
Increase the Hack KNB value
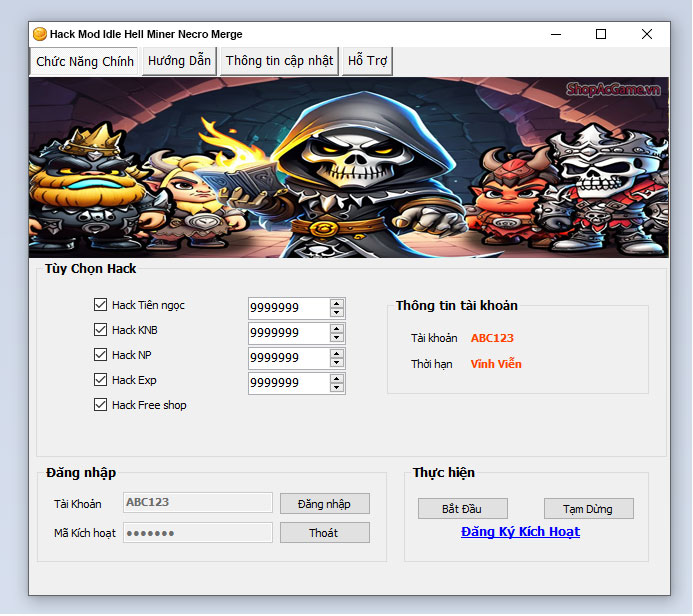(337, 329)
